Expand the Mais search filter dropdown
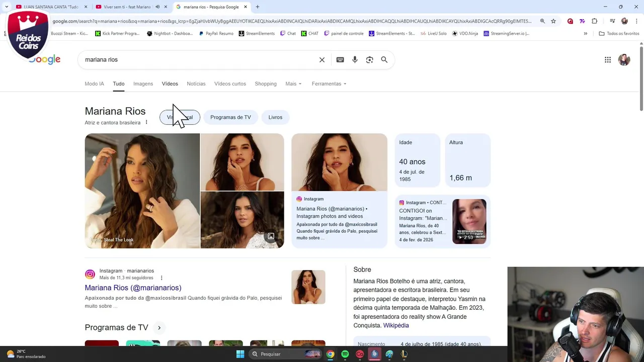Viewport: 644px width, 362px height. click(293, 84)
